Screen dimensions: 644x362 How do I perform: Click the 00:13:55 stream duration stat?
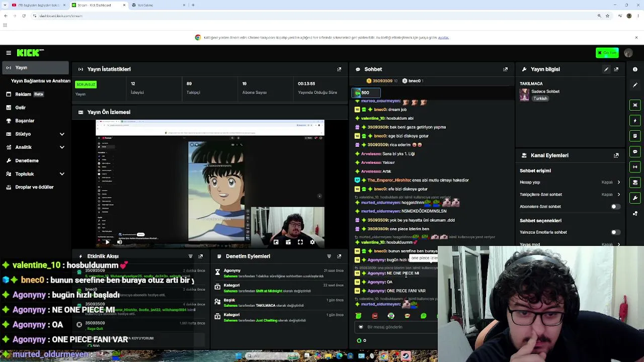[x=306, y=83]
